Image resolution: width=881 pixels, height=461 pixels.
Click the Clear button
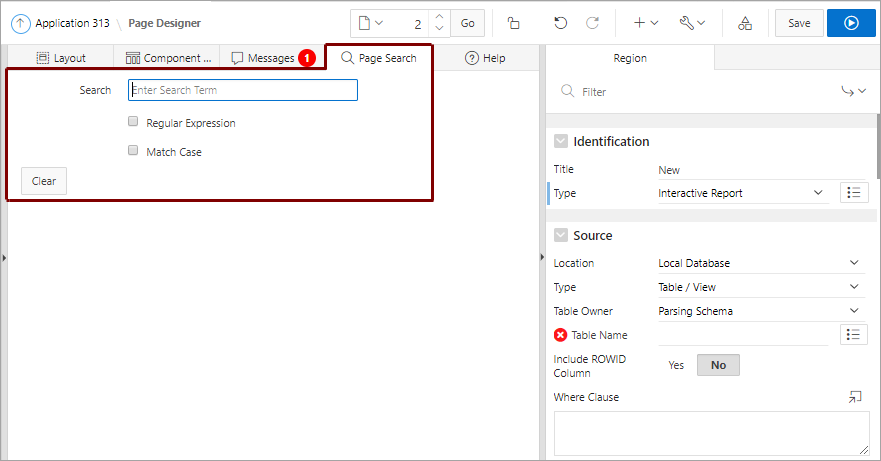point(44,181)
